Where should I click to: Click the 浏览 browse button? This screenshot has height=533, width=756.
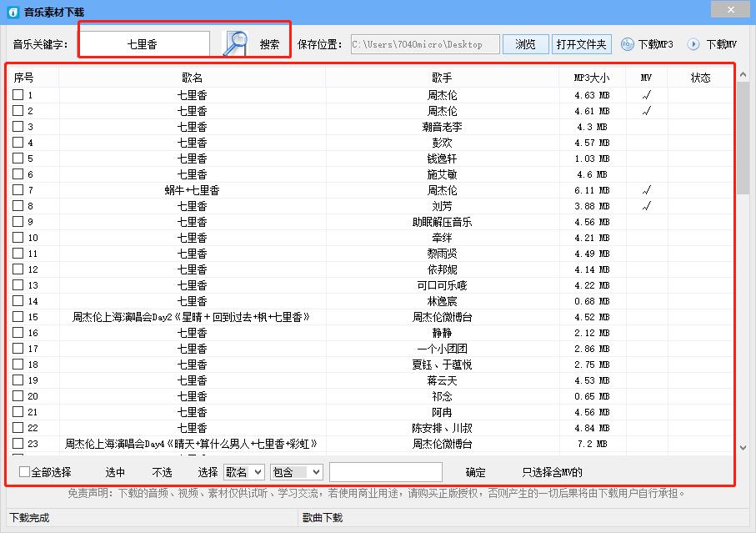click(525, 43)
